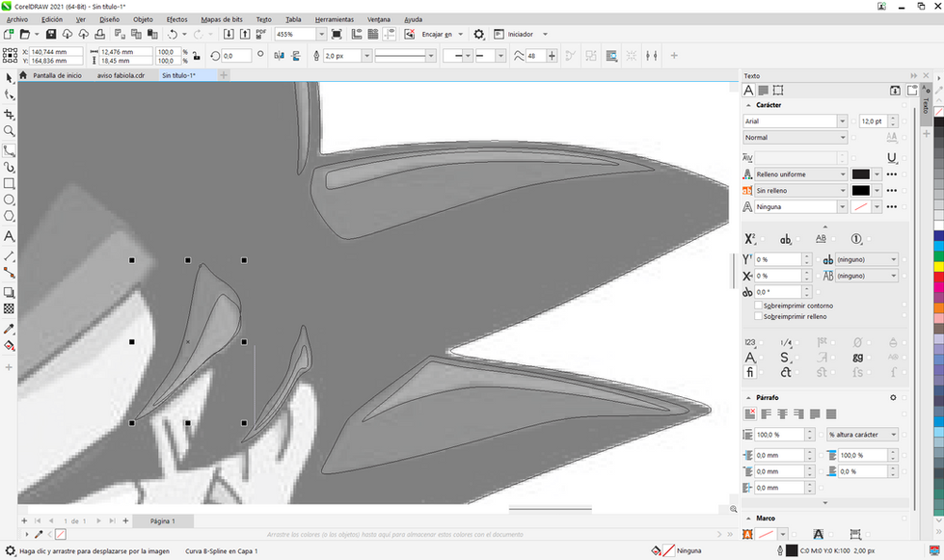Click the Print icon in toolbar
The width and height of the screenshot is (944, 560).
100,35
